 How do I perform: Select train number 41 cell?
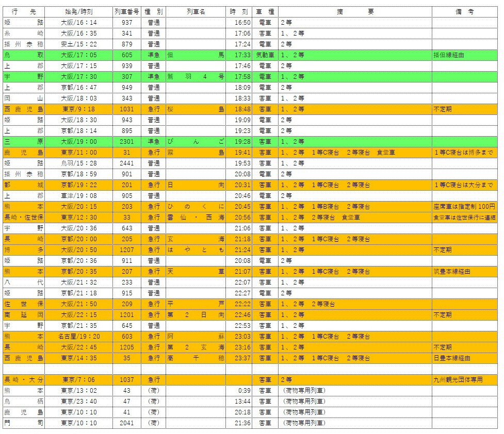(x=127, y=412)
